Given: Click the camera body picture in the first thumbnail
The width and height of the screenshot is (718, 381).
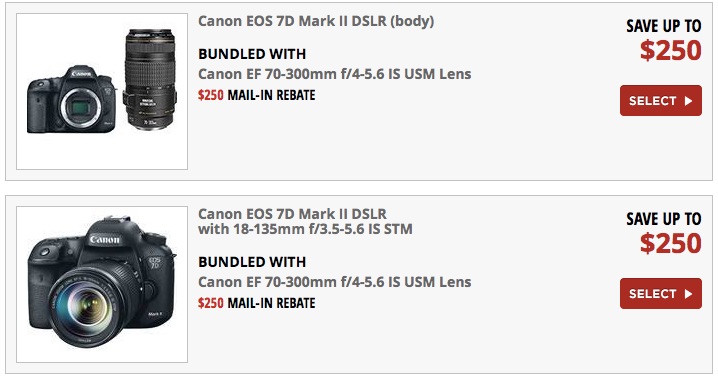Looking at the screenshot, I should click(x=72, y=99).
